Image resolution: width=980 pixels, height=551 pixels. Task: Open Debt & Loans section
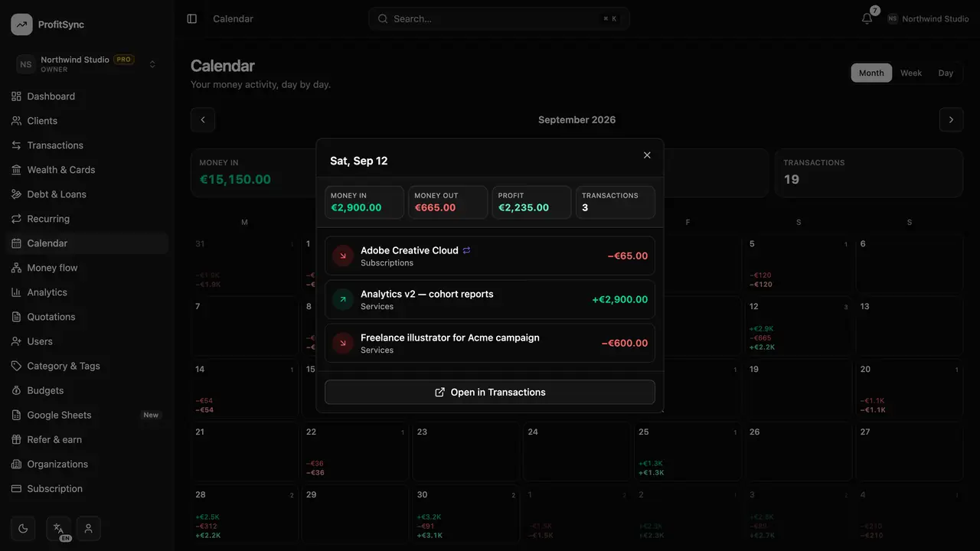[x=87, y=194]
